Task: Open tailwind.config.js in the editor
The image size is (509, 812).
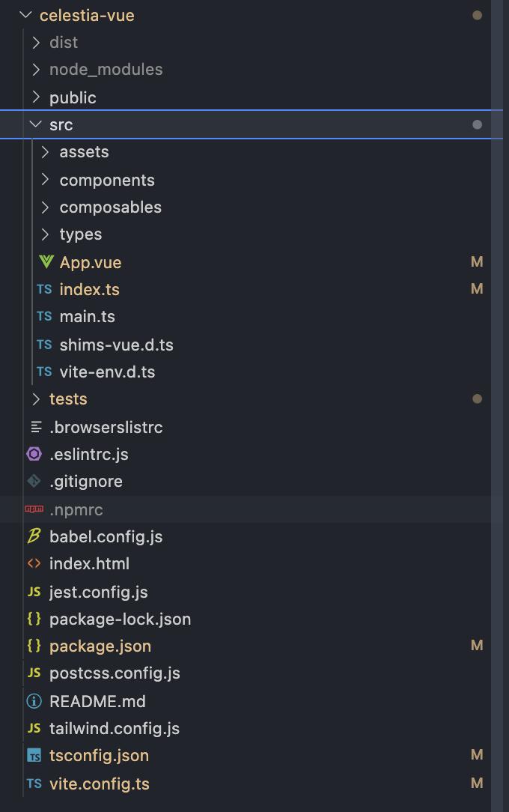Action: (115, 728)
